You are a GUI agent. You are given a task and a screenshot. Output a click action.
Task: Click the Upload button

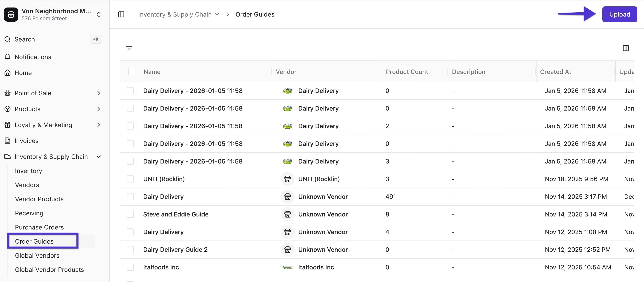pos(620,14)
